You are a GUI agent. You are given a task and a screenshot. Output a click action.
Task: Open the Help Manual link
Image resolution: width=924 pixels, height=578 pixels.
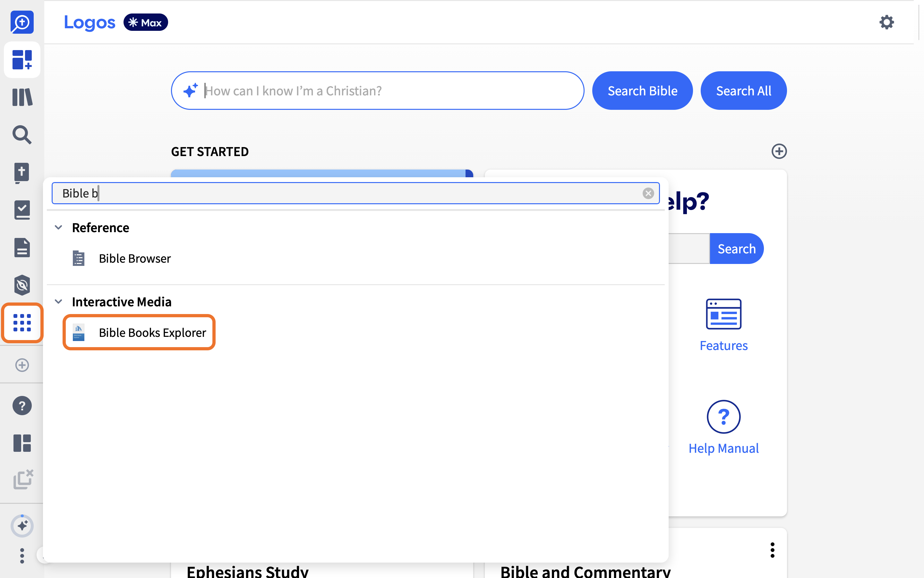pos(723,448)
